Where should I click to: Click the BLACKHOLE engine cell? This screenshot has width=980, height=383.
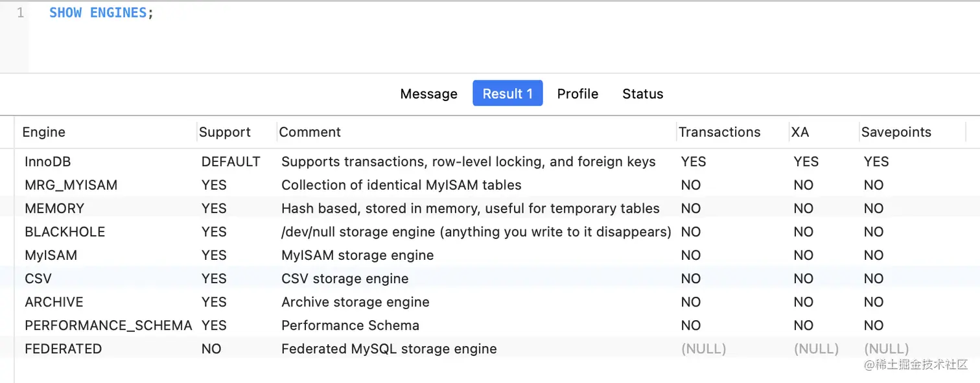[65, 232]
